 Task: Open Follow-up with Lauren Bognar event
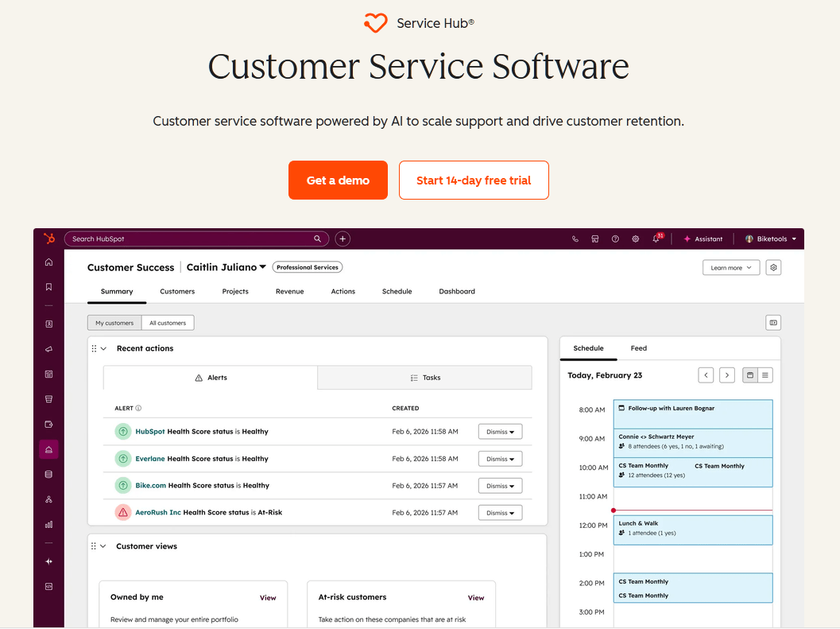[693, 414]
